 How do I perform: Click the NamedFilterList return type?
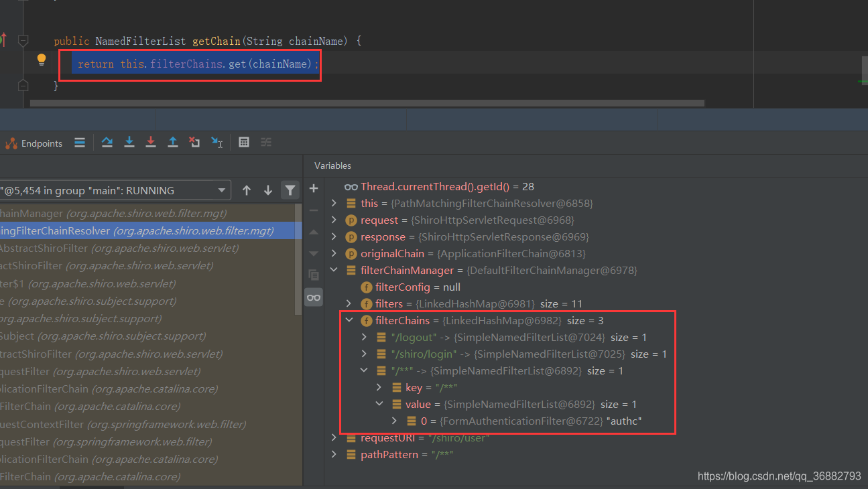(141, 41)
